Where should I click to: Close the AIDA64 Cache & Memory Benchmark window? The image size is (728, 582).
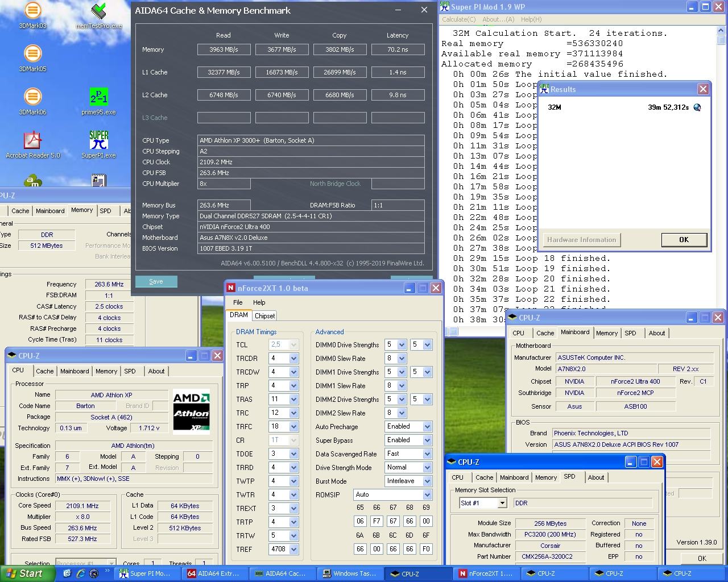(x=424, y=10)
